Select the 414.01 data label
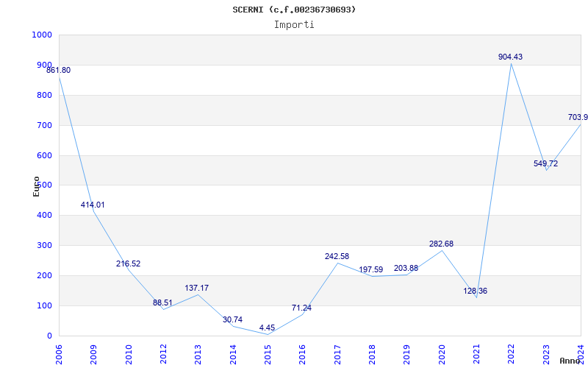Viewport: 588px width, 368px height. click(93, 205)
